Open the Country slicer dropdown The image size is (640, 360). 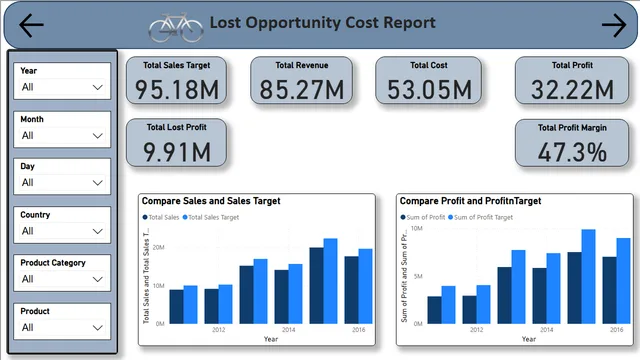(62, 231)
